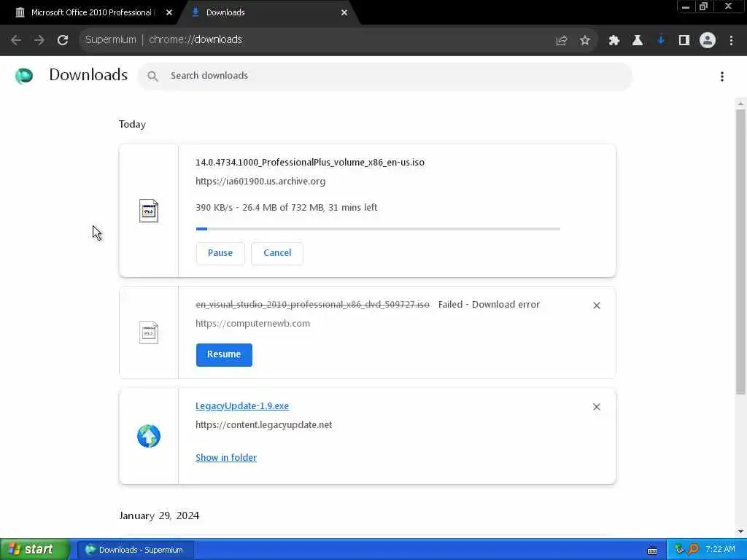Click the LegacyUpdate globe icon
The height and width of the screenshot is (560, 747).
[149, 436]
